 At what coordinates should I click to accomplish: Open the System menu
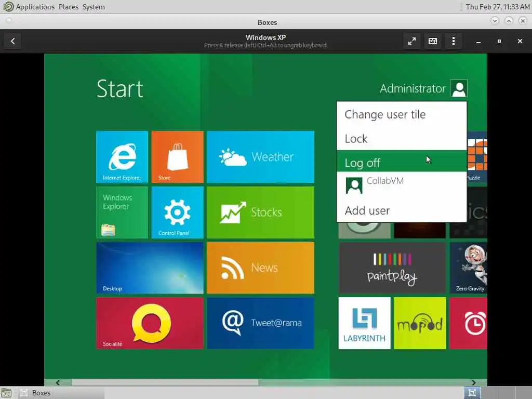point(94,7)
